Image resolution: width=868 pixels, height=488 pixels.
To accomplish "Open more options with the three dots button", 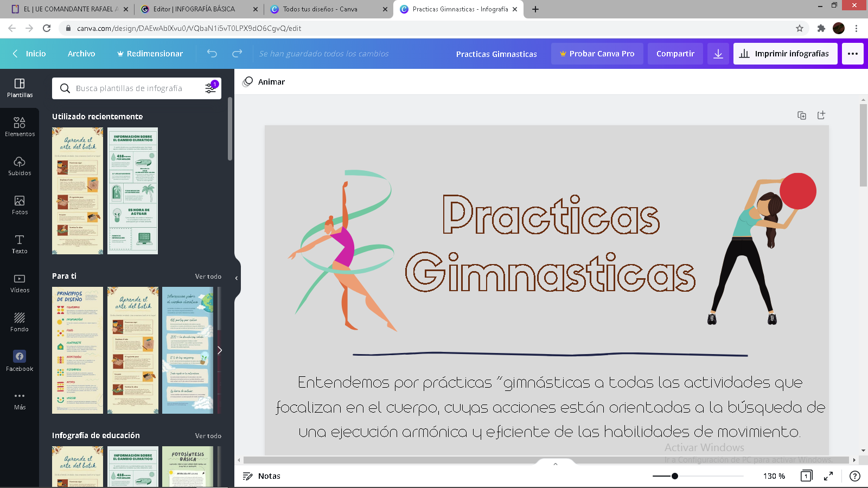I will [x=852, y=54].
